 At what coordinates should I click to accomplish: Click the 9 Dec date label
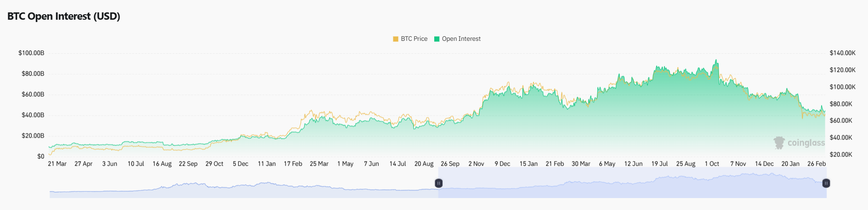click(x=503, y=164)
